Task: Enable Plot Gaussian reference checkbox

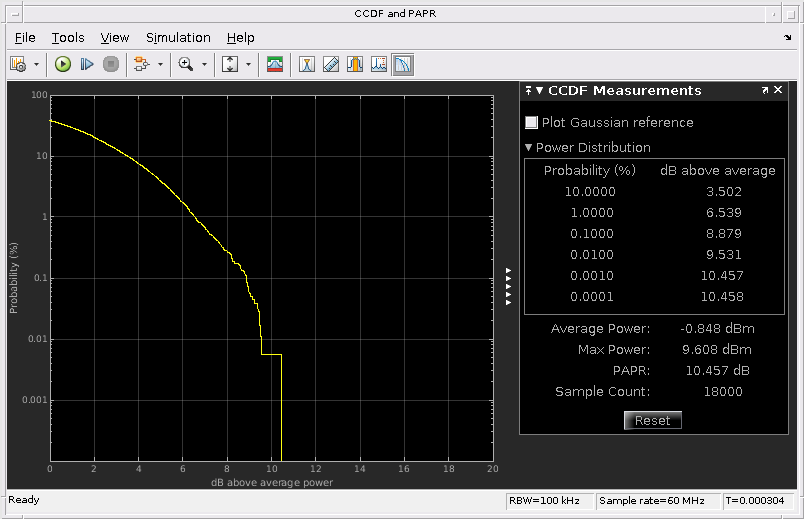Action: click(531, 123)
